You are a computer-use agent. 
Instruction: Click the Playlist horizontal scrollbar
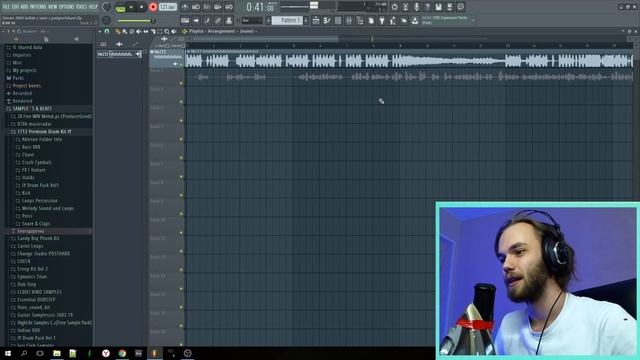tap(265, 39)
